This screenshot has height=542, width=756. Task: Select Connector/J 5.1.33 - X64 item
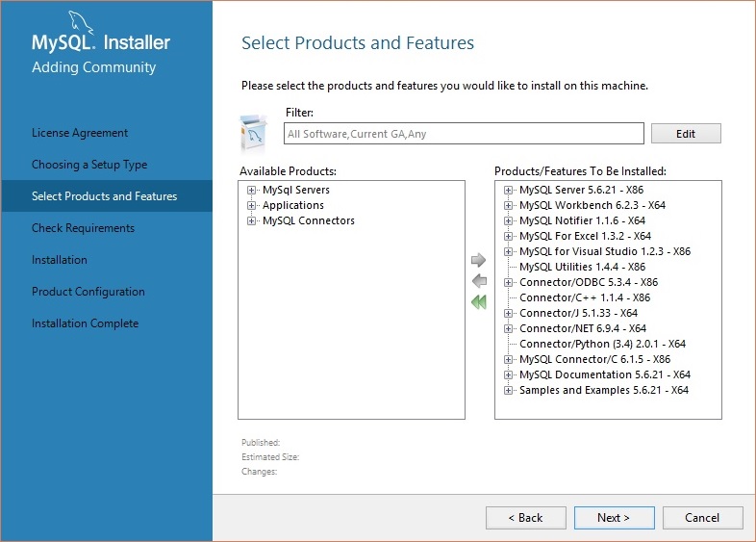click(x=579, y=314)
